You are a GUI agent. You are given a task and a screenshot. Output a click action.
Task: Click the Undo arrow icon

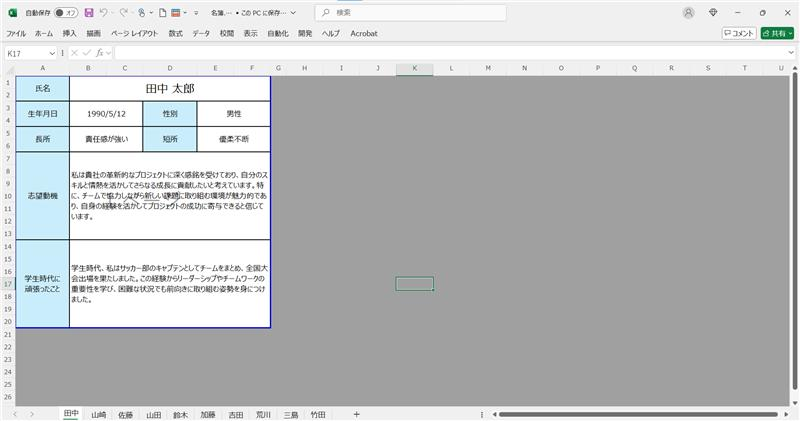tap(105, 13)
